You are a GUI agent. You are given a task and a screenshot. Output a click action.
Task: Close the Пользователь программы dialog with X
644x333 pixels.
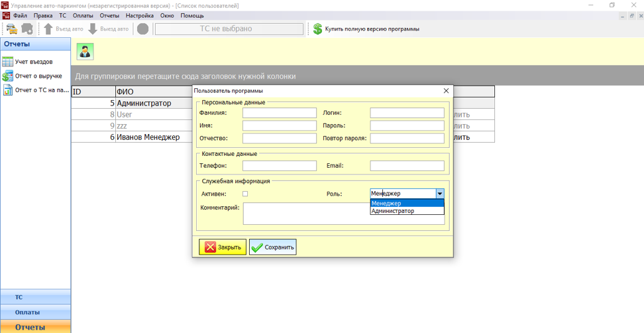tap(447, 91)
